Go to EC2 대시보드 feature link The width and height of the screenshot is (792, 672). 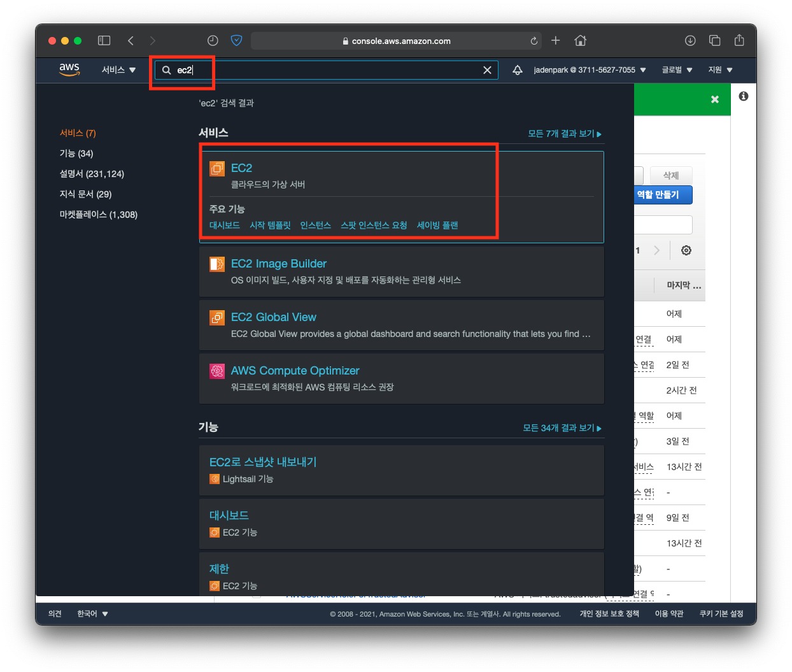tap(225, 225)
